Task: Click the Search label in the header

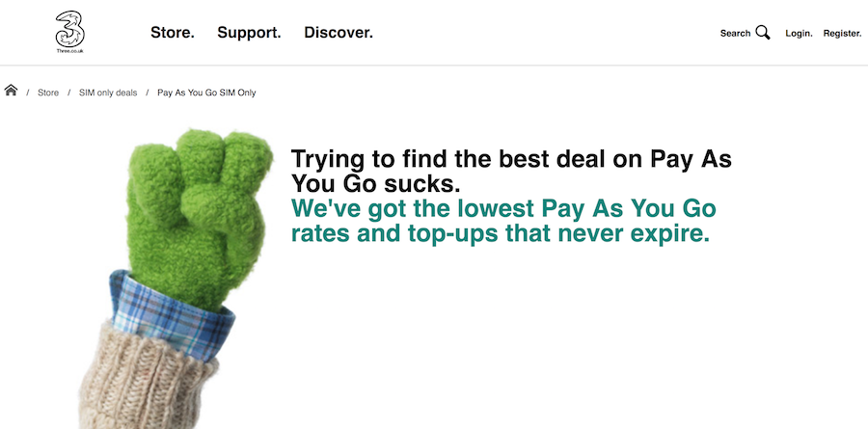Action: (x=735, y=33)
